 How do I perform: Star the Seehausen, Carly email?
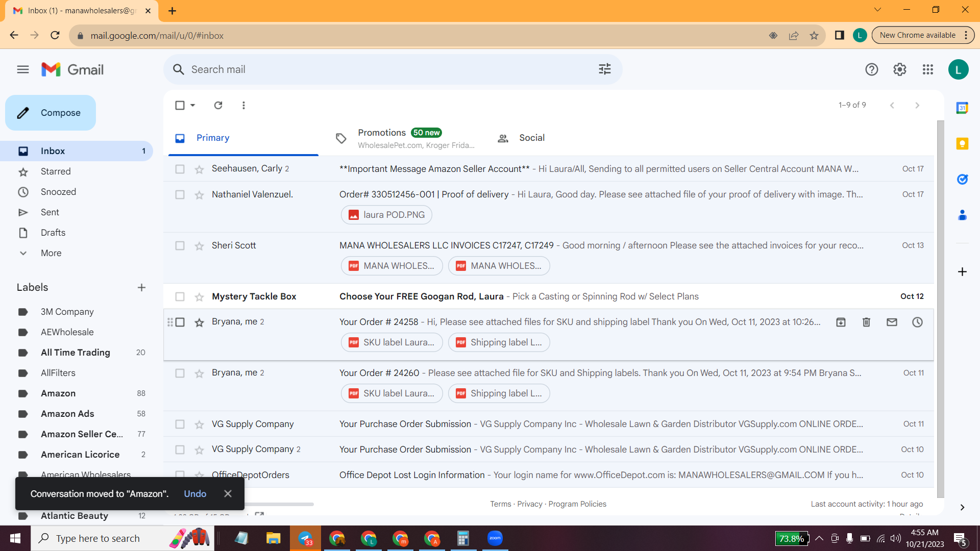tap(199, 169)
